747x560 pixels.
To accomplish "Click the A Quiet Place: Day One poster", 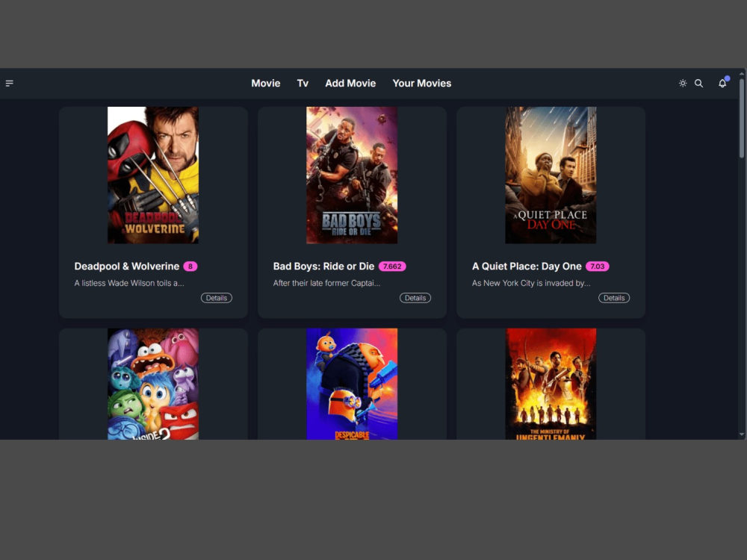I will coord(551,175).
